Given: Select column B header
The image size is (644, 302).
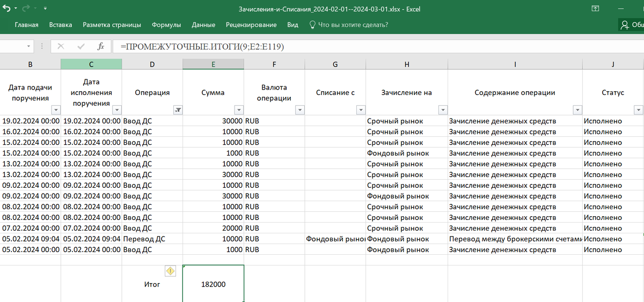Looking at the screenshot, I should point(30,64).
